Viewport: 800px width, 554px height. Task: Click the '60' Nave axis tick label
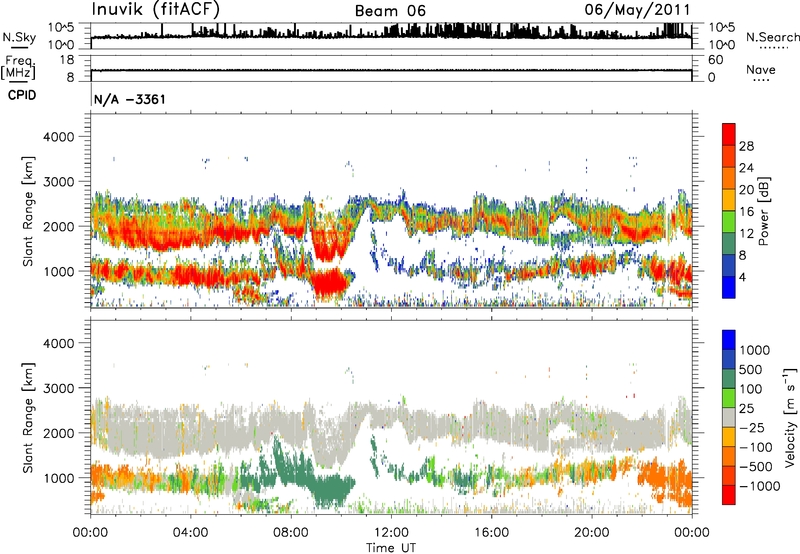[715, 60]
